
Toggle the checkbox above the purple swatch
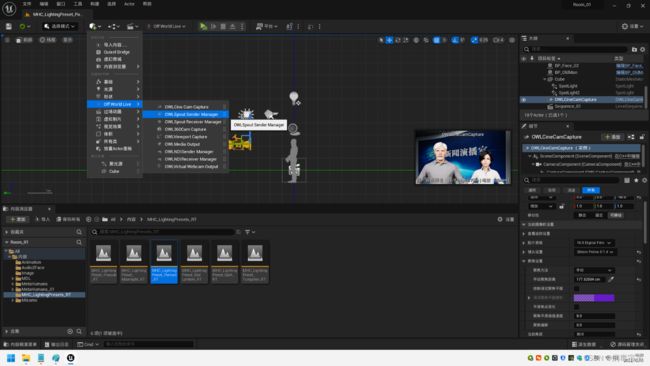[577, 288]
